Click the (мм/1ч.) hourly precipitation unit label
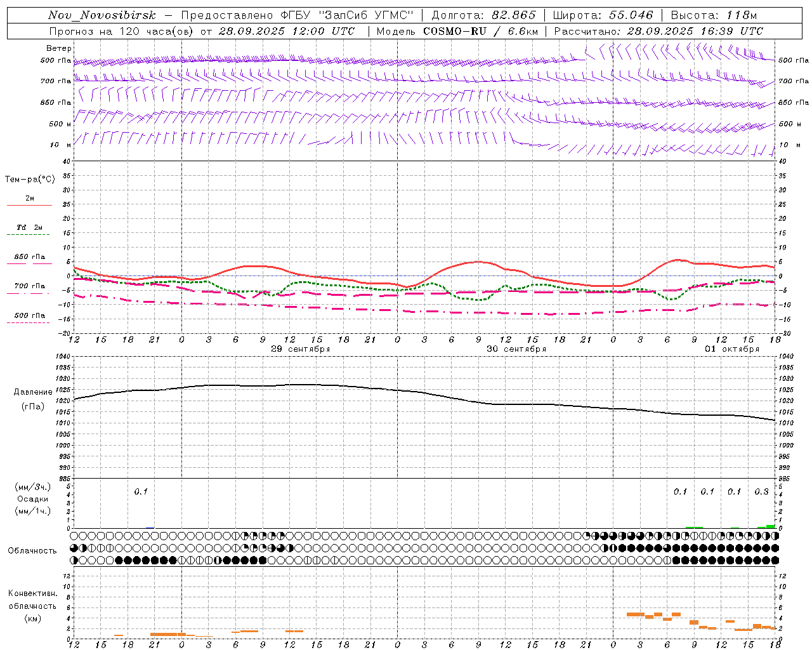Image resolution: width=812 pixels, height=650 pixels. [33, 511]
